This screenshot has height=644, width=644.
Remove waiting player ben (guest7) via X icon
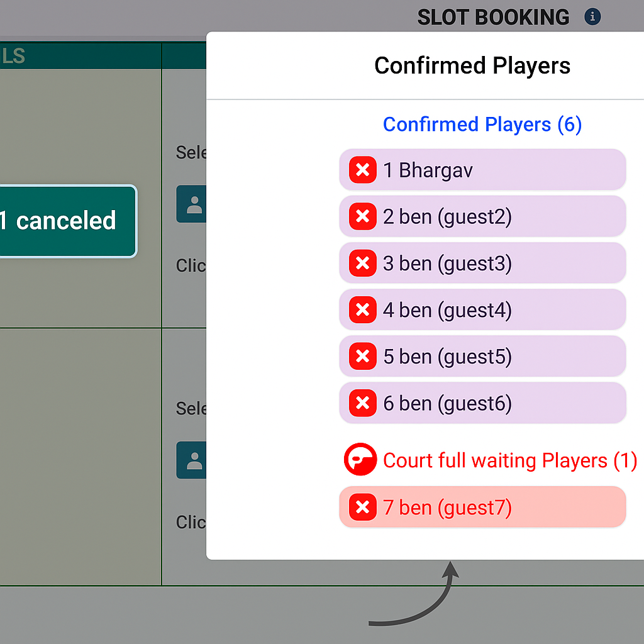(x=362, y=507)
